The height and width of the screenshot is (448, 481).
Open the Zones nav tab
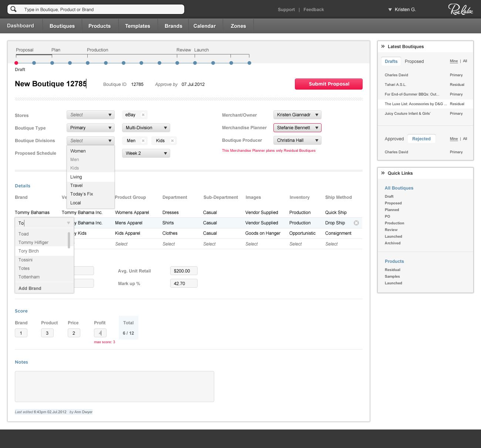(x=238, y=26)
